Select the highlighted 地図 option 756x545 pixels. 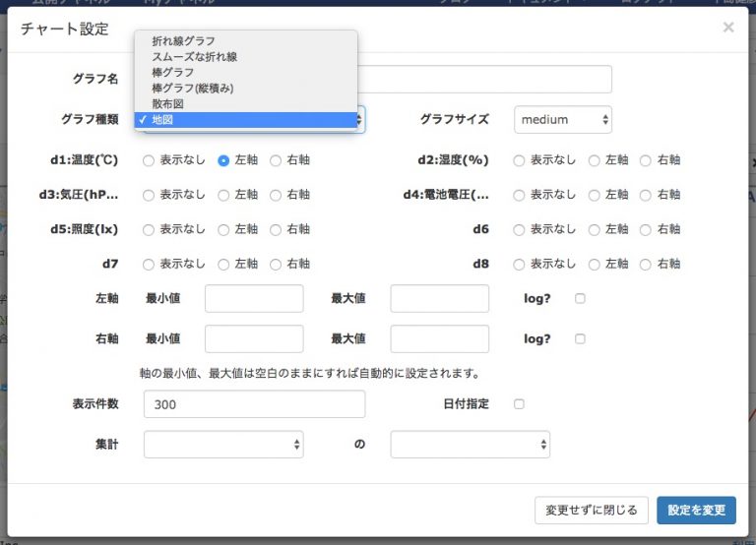pyautogui.click(x=161, y=120)
